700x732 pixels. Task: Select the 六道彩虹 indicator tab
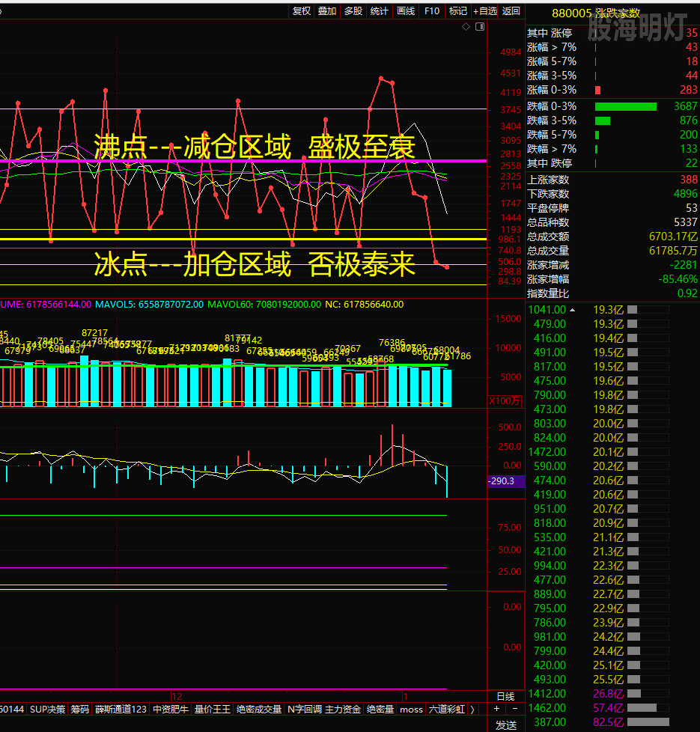pos(447,710)
